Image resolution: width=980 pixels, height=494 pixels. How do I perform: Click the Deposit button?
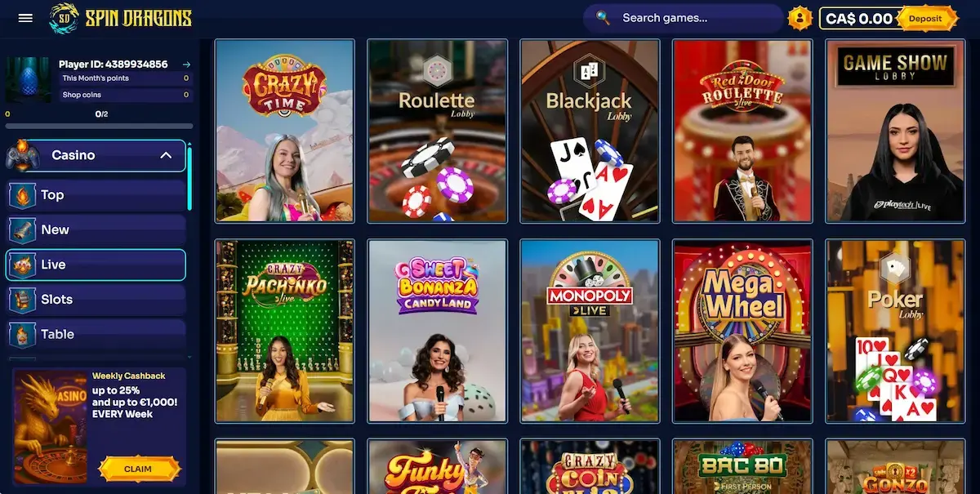tap(925, 18)
